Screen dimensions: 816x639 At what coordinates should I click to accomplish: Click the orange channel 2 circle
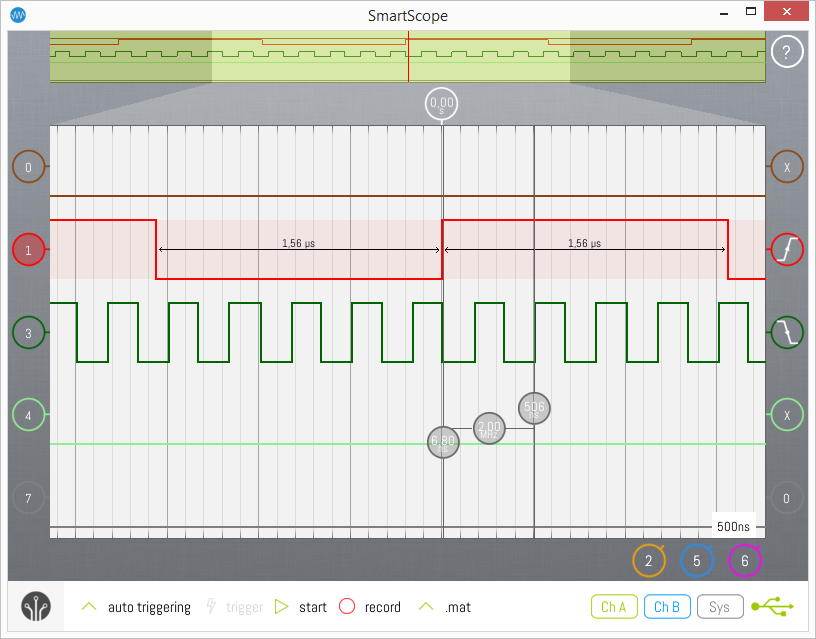pyautogui.click(x=649, y=561)
